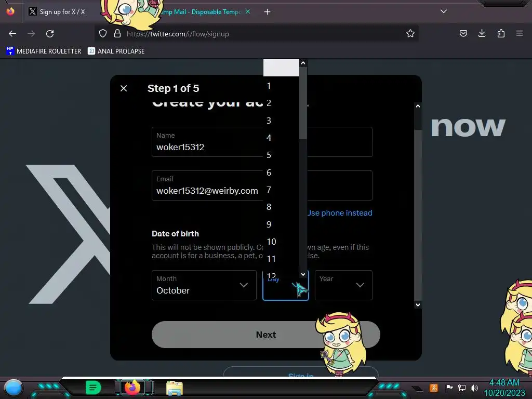Open network tray icon
Image resolution: width=532 pixels, height=399 pixels.
point(462,388)
